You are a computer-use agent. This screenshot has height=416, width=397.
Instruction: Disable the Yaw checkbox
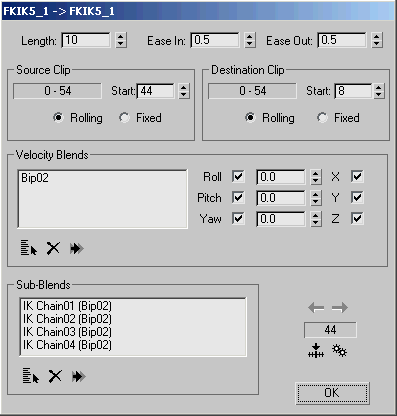pos(238,219)
